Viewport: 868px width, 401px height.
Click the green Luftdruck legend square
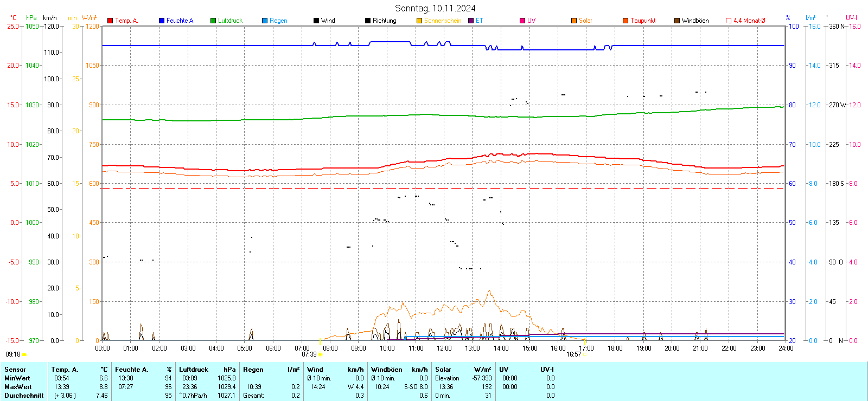point(213,21)
